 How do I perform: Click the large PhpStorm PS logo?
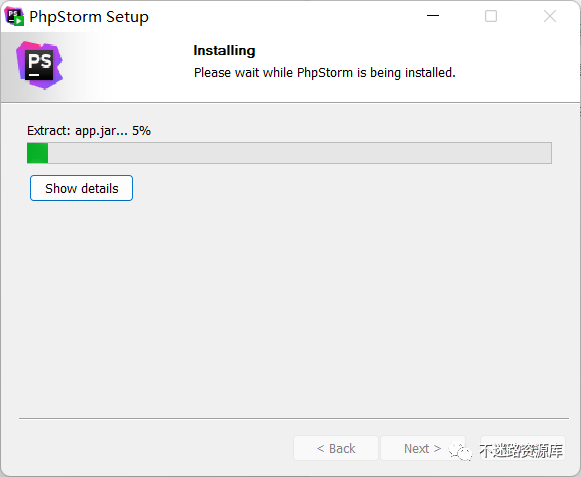(x=39, y=65)
